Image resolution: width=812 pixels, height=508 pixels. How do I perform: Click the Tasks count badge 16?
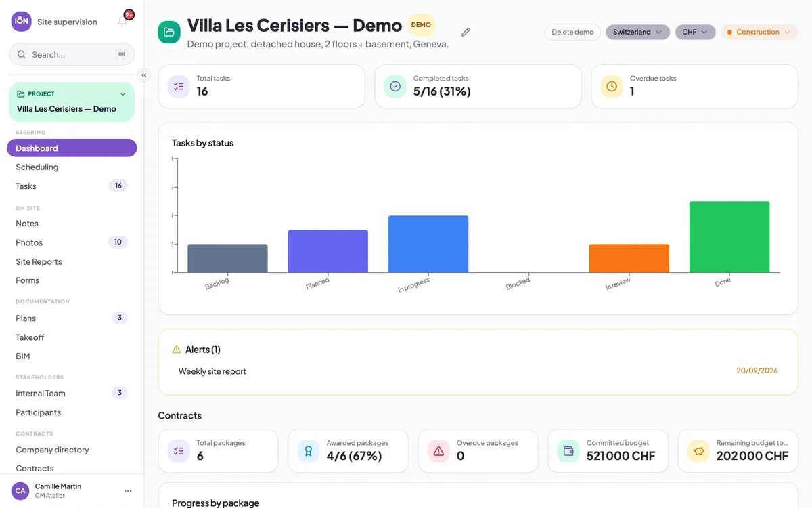pos(118,186)
